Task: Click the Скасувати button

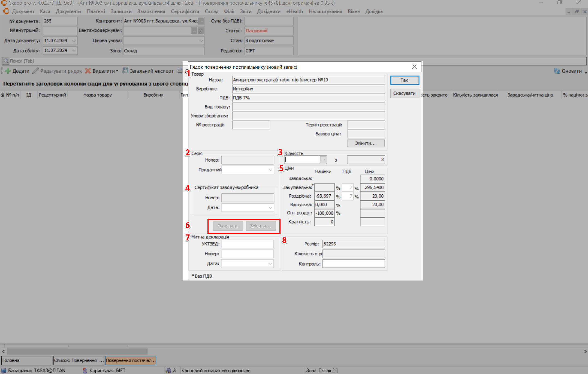Action: pyautogui.click(x=404, y=93)
